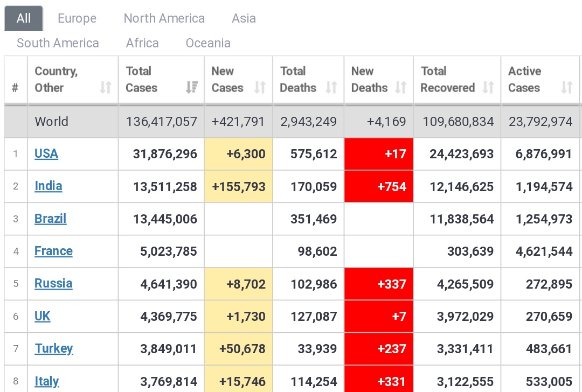The image size is (582, 392).
Task: Show the Oceania tab
Action: pos(208,43)
